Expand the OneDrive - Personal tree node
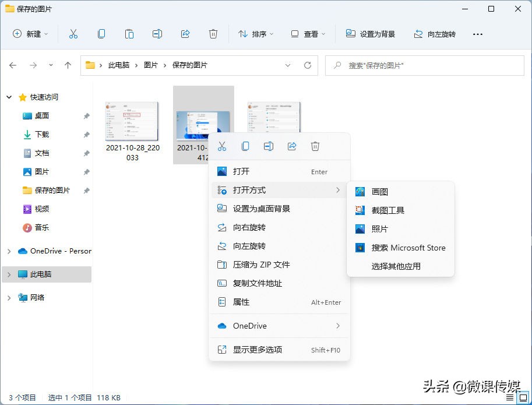Viewport: 532px width, 405px height. click(x=9, y=251)
